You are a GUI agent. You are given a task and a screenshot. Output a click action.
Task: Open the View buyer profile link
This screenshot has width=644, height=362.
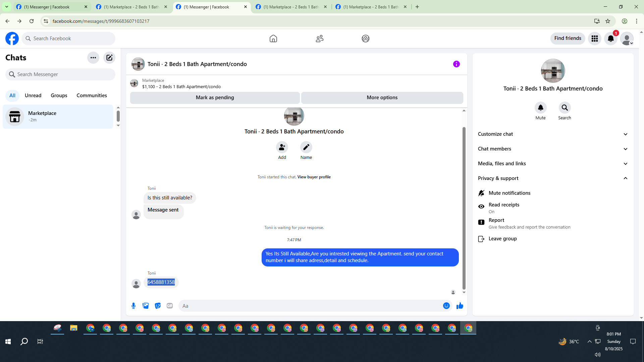(314, 177)
